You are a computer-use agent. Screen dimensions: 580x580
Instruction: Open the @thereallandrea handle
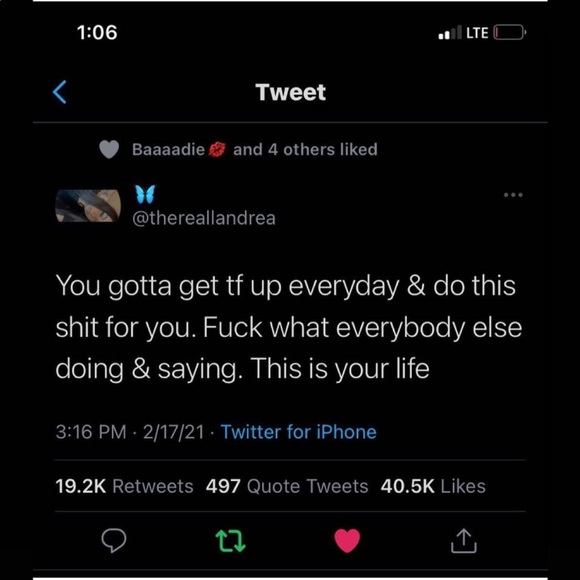(204, 218)
